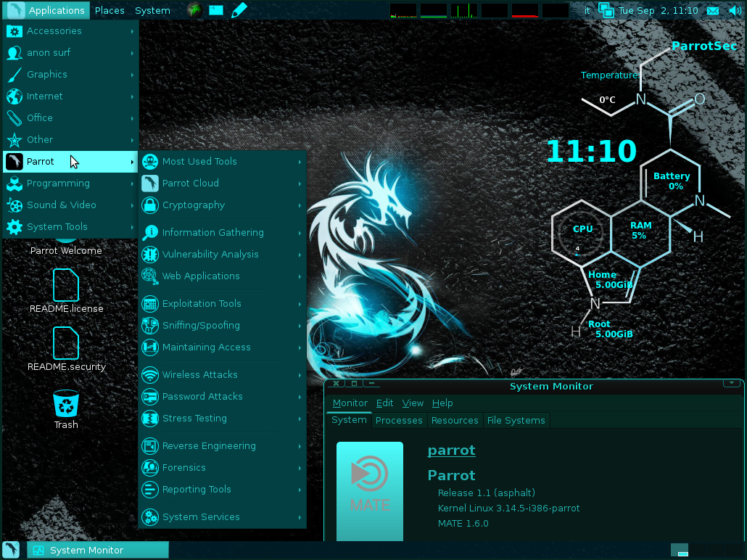Expand Sound & Video submenu arrow
Image resolution: width=747 pixels, height=560 pixels.
pos(132,205)
